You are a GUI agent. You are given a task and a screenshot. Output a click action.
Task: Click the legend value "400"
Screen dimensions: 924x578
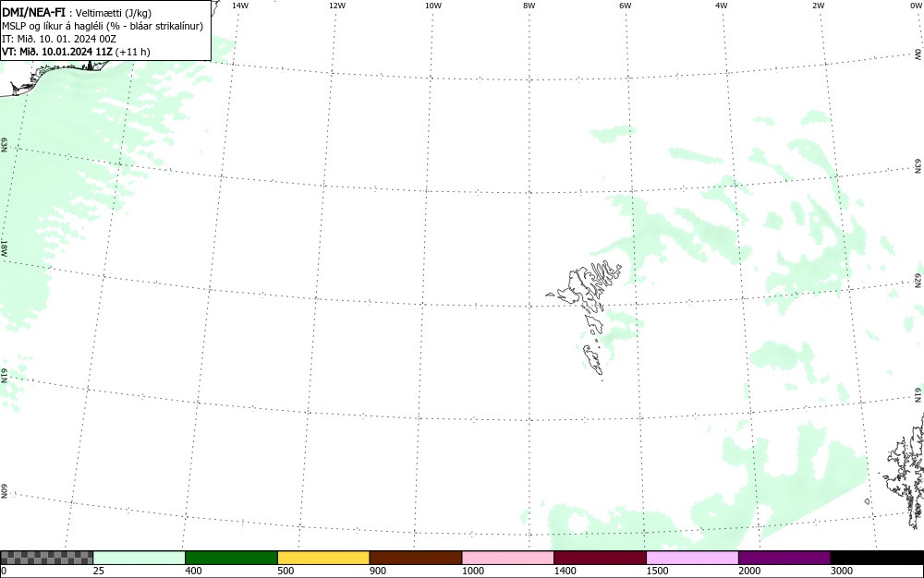(x=193, y=571)
